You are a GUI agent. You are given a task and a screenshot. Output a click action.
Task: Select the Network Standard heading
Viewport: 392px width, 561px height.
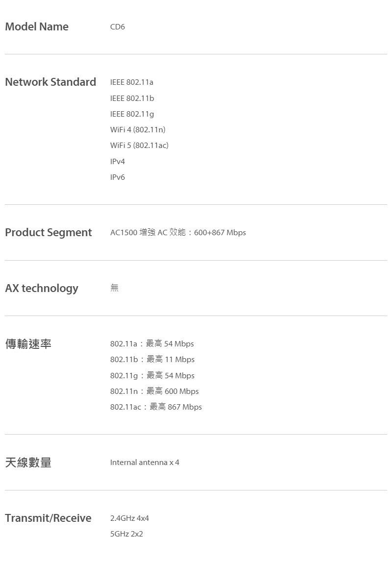[x=50, y=82]
